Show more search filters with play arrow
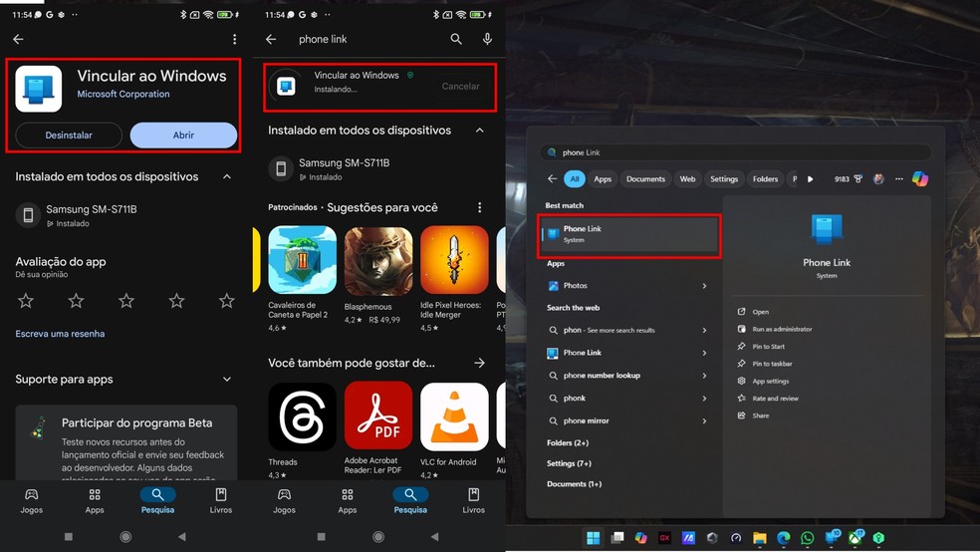This screenshot has width=980, height=552. 810,179
